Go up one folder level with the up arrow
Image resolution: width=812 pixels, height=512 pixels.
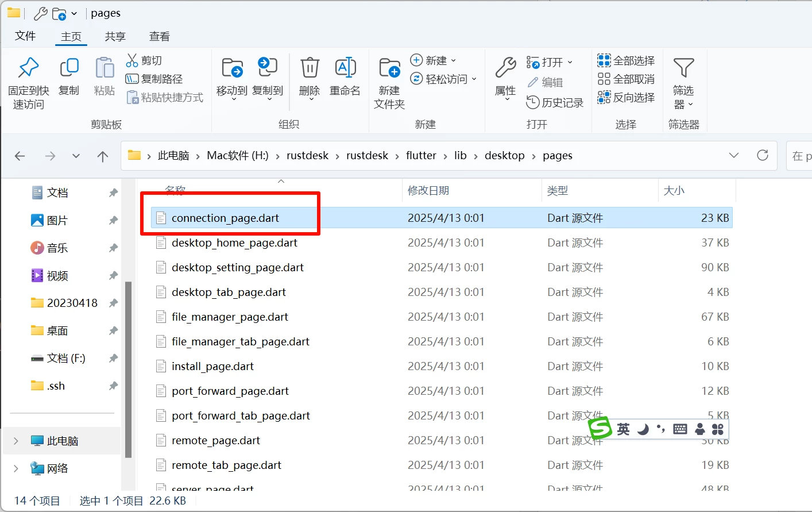[103, 156]
